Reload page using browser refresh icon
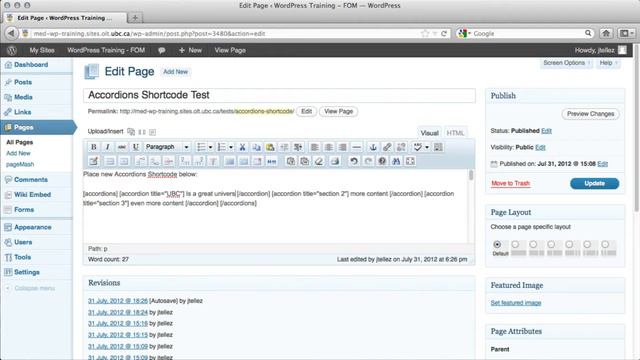Image resolution: width=640 pixels, height=360 pixels. 444,33
